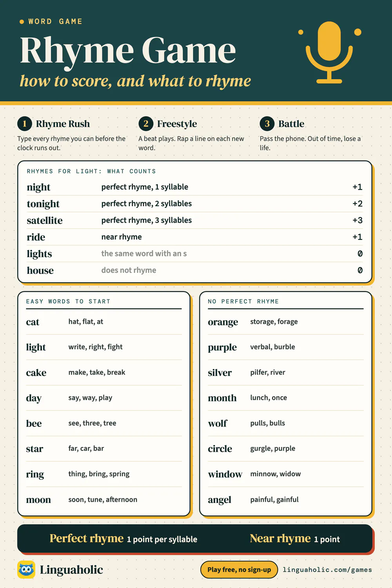The image size is (392, 588).
Task: Click 'lunch, once' near rhymes
Action: click(x=269, y=398)
